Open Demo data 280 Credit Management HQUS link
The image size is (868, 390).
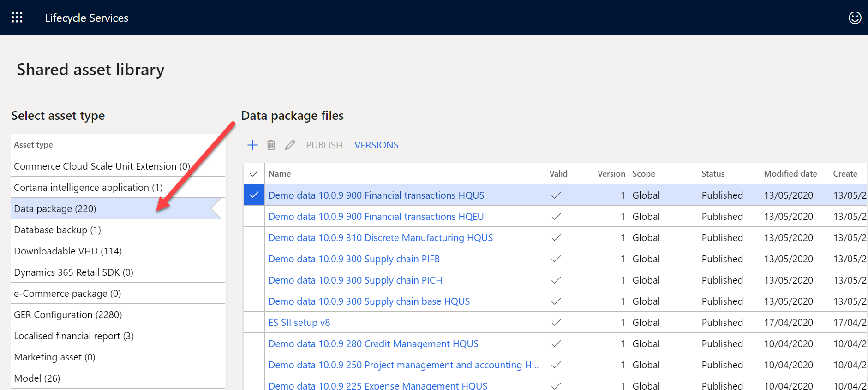[x=373, y=344]
